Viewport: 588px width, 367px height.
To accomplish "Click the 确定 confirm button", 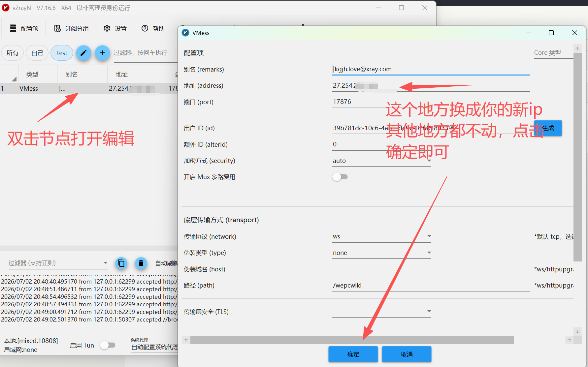I will [353, 354].
